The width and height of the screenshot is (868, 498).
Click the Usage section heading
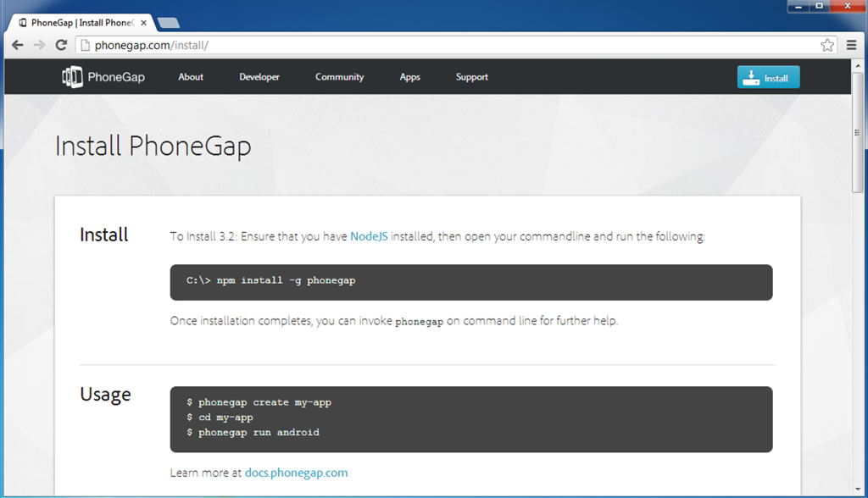(105, 395)
